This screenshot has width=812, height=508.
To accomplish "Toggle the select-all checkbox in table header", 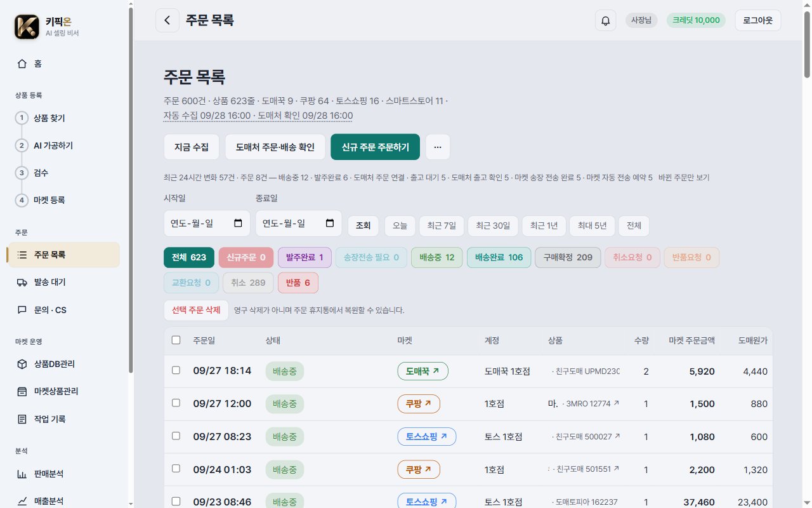I will [x=176, y=340].
